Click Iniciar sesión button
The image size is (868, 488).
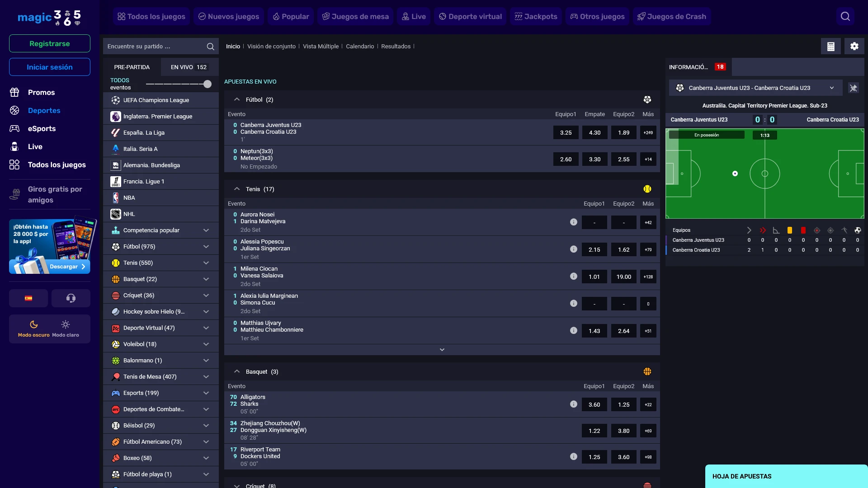pyautogui.click(x=50, y=67)
